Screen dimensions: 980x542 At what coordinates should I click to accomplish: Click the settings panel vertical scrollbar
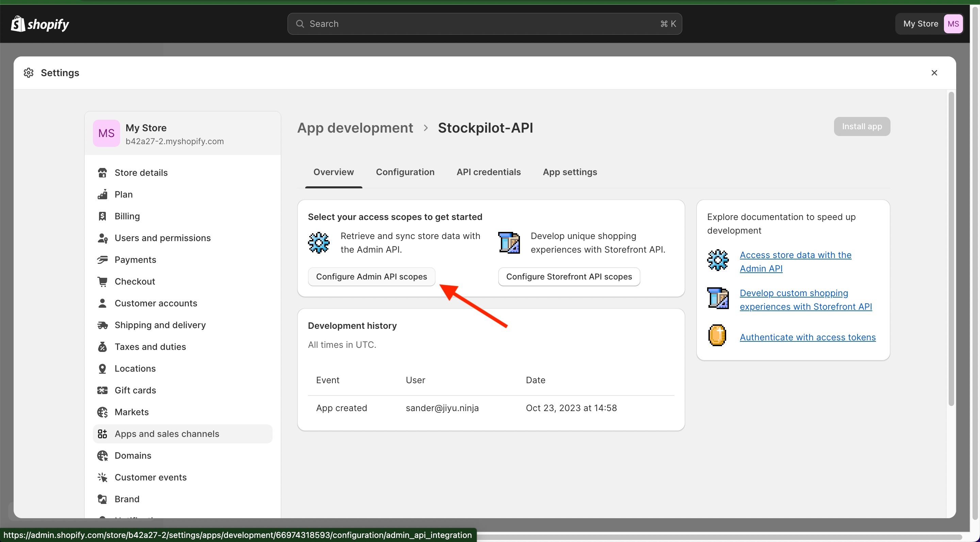pos(951,249)
